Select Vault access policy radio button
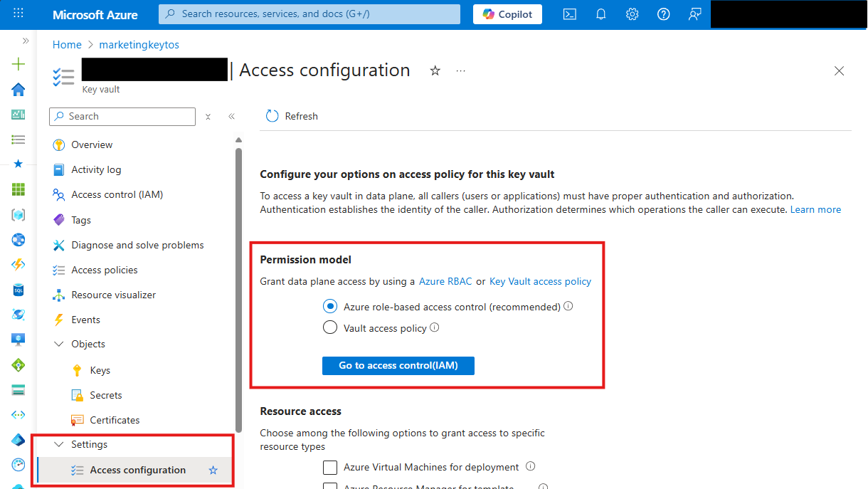 tap(330, 328)
